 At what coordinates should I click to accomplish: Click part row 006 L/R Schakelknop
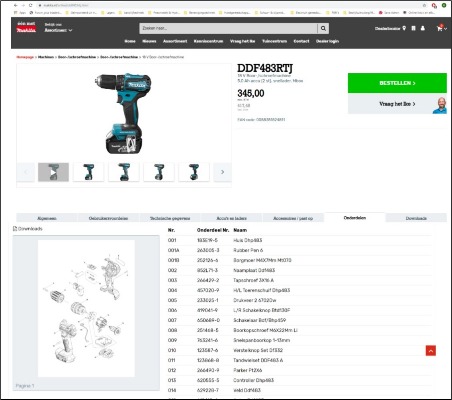[x=300, y=310]
